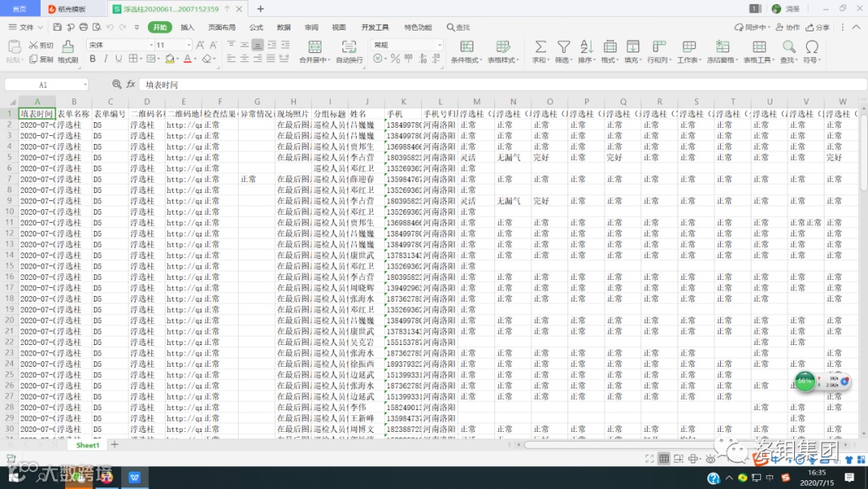Click the Print icon in quick access toolbar
This screenshot has height=489, width=868.
(x=84, y=27)
